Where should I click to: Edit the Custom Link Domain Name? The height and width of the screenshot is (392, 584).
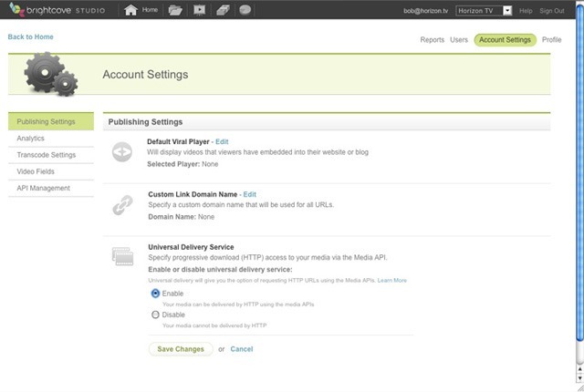[x=249, y=194]
